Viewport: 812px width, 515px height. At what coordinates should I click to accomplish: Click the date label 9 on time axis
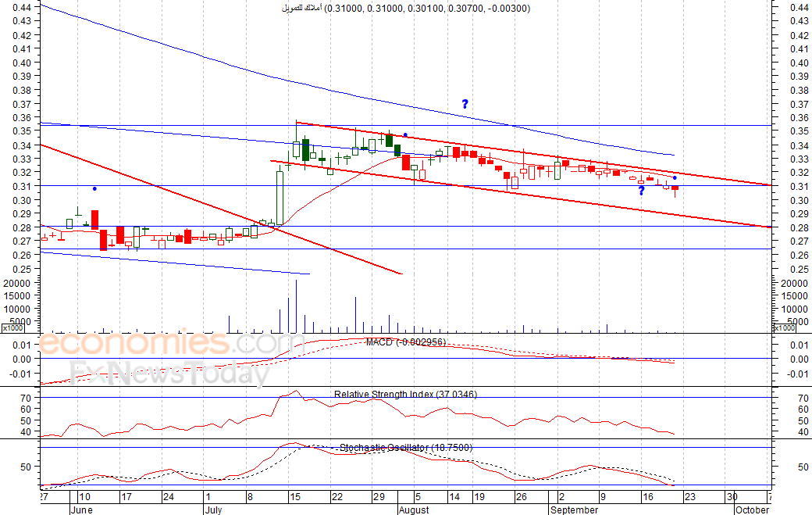(603, 497)
